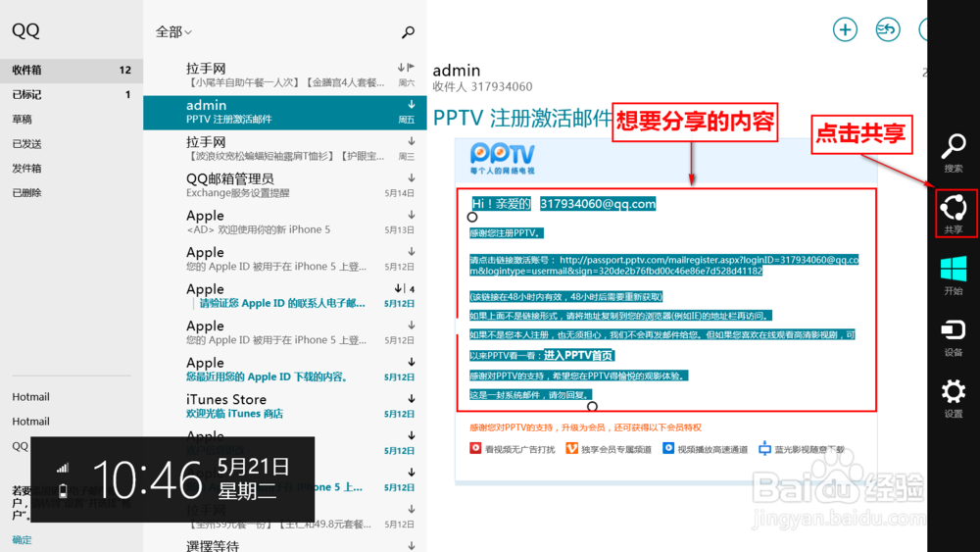Click the 10:46 clock overlay
This screenshot has width=980, height=552.
[148, 480]
